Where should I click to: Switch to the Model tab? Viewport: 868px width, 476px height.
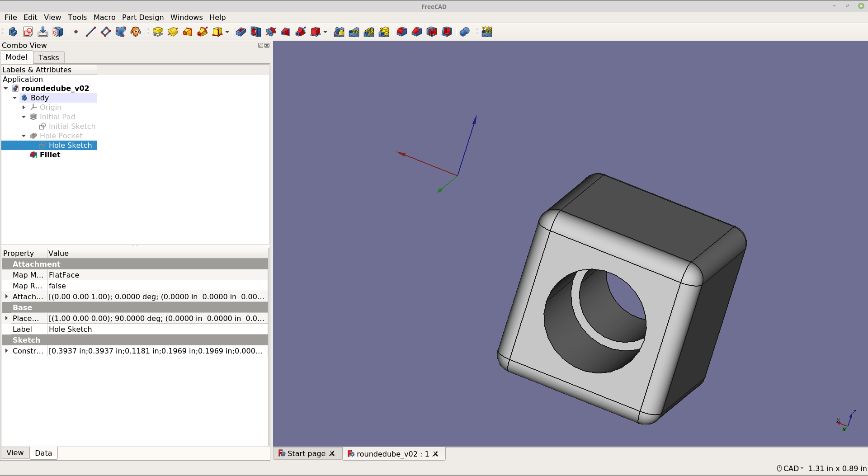point(16,57)
